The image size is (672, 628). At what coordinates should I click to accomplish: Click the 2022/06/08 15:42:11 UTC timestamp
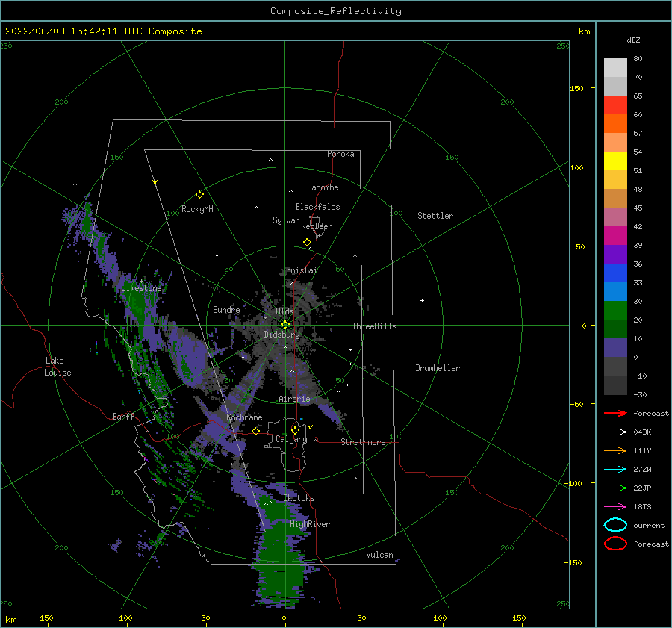tap(74, 31)
